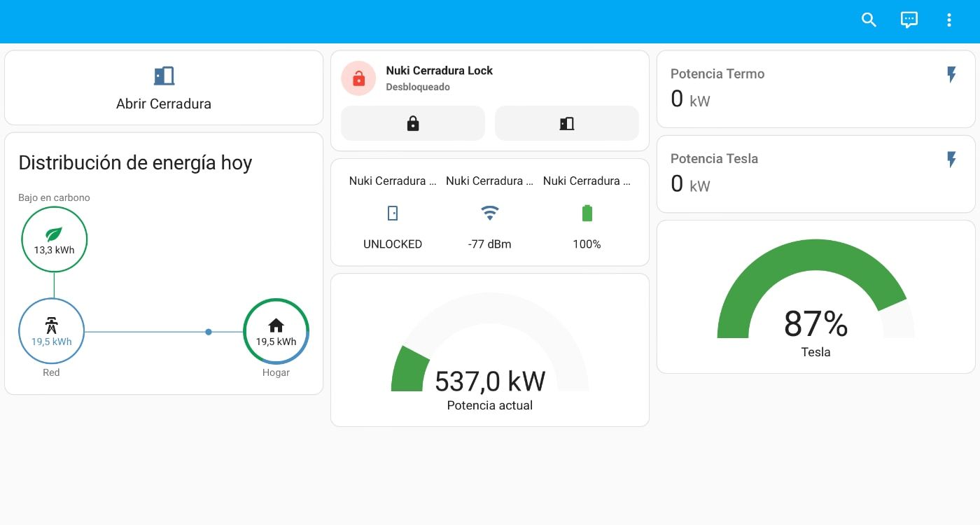Viewport: 980px width, 525px height.
Task: Lock the Nuki with padlock button
Action: click(413, 123)
